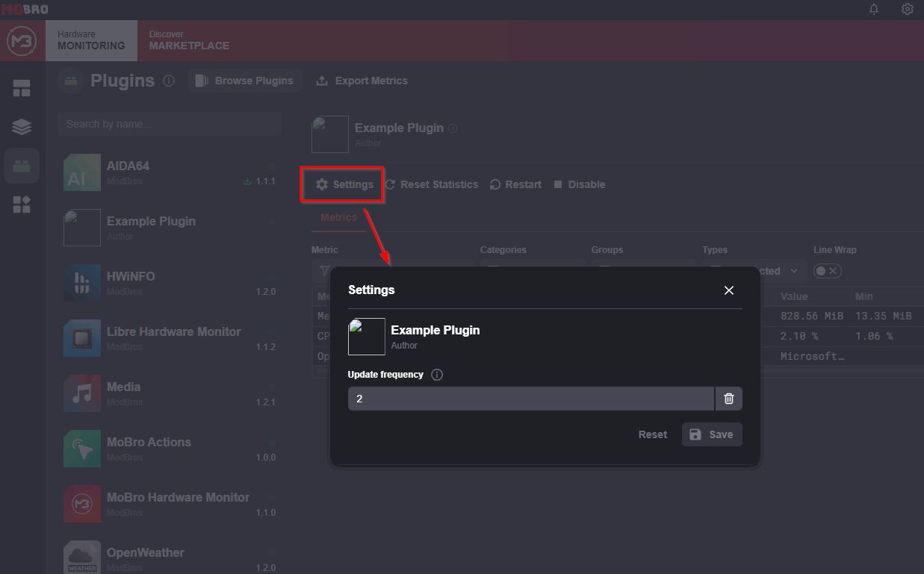Click Reset in the Settings dialog
The image size is (924, 574).
click(x=652, y=434)
